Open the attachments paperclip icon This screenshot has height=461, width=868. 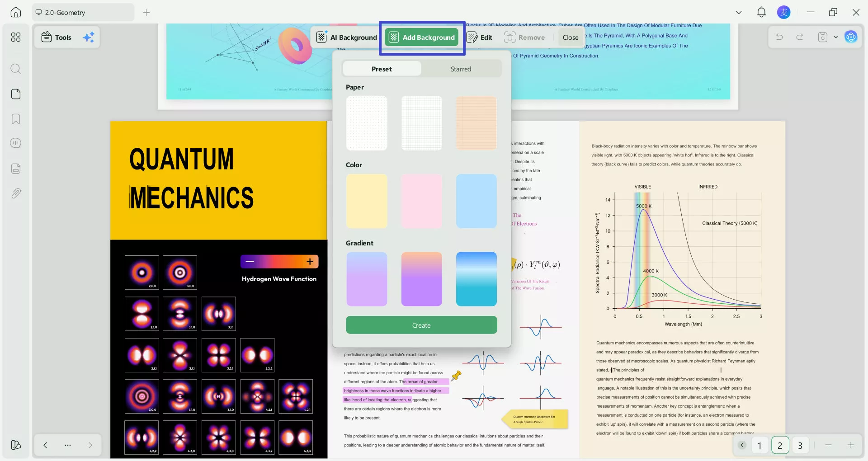pos(16,193)
